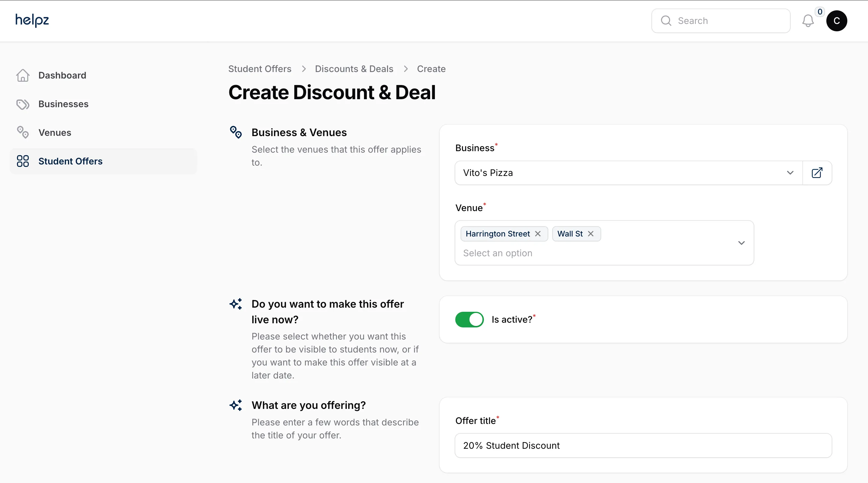The image size is (868, 483).
Task: Click the Discounts & Deals breadcrumb
Action: point(354,69)
